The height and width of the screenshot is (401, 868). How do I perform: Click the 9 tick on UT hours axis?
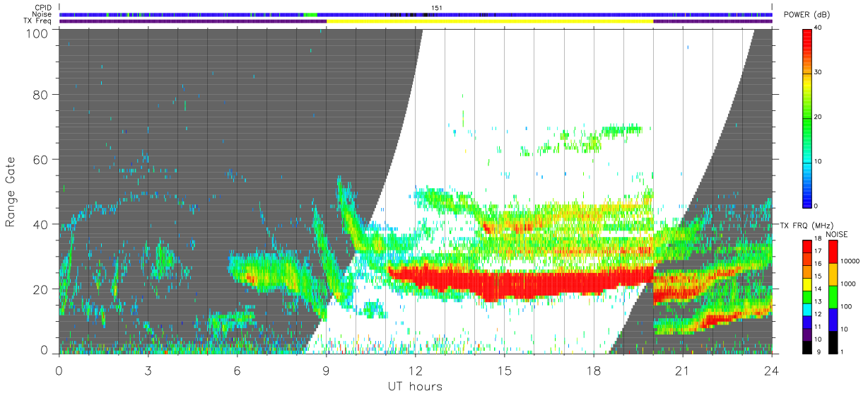326,371
